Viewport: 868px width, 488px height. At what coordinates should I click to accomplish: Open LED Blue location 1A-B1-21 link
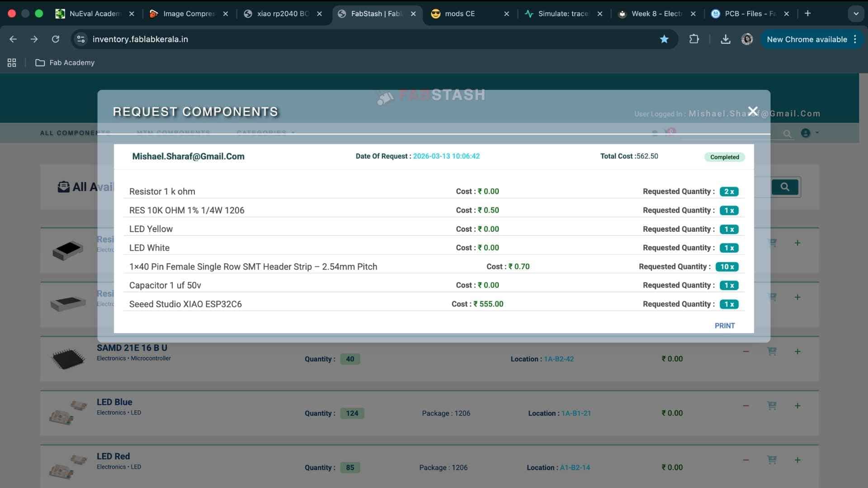576,413
